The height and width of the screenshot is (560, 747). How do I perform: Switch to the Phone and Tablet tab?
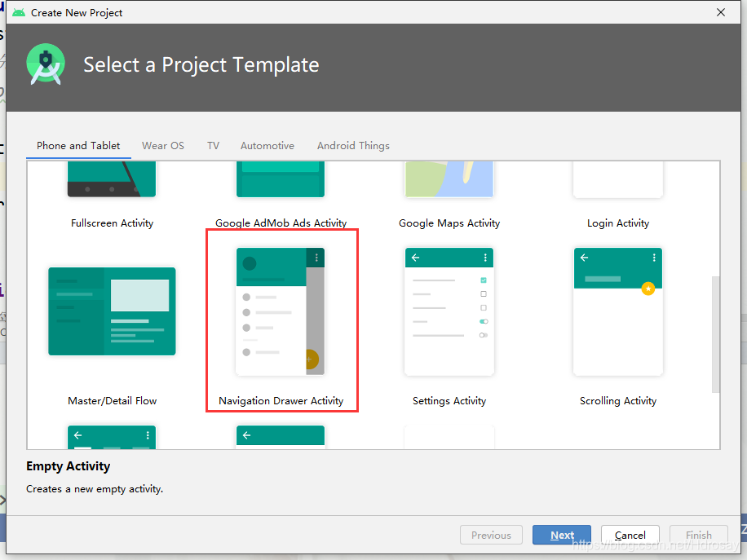click(78, 146)
